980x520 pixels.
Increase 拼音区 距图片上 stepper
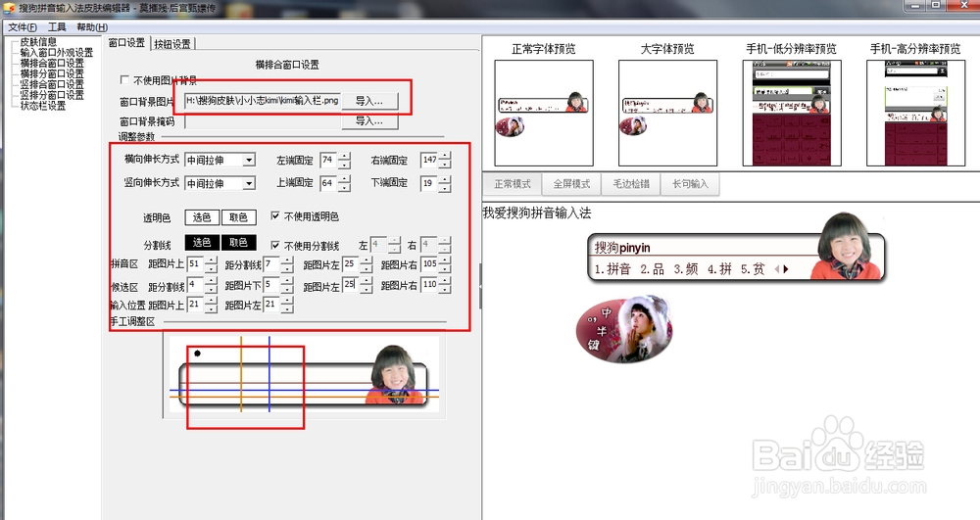(x=212, y=260)
